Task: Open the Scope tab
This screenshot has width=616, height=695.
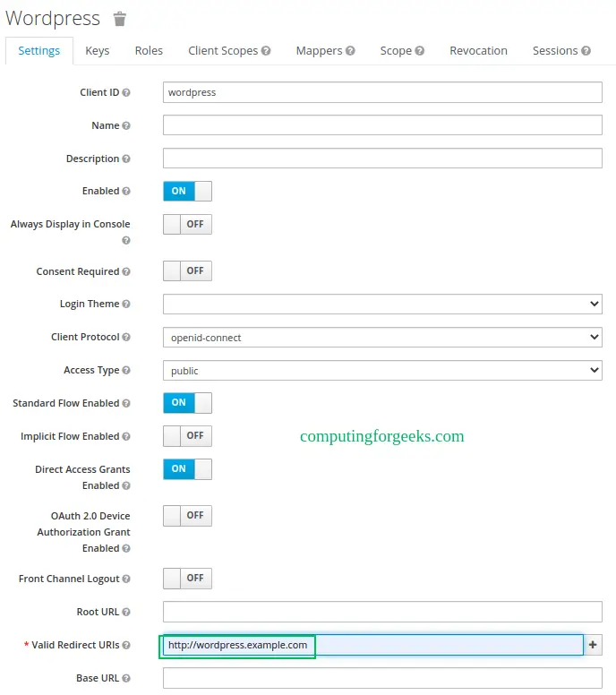Action: [396, 51]
